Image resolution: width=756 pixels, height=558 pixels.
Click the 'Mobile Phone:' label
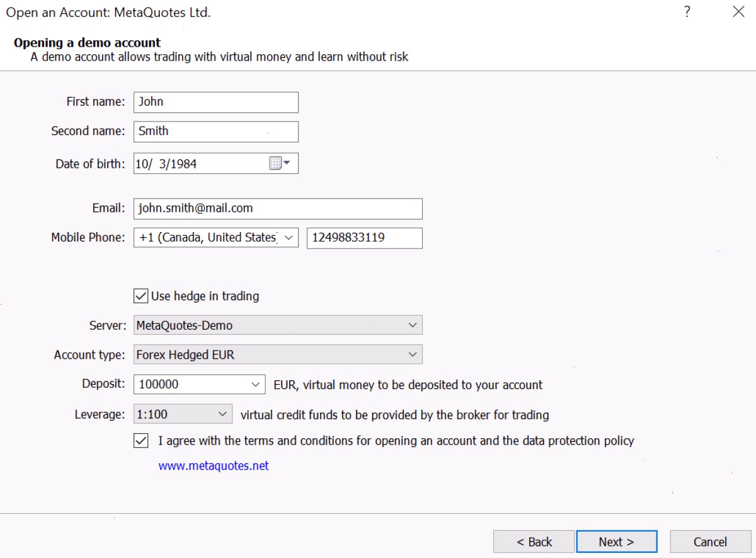pos(88,238)
